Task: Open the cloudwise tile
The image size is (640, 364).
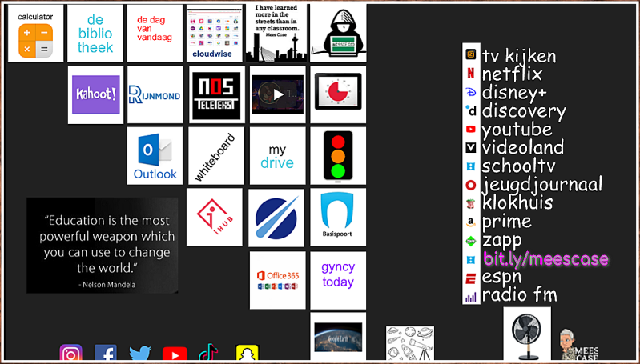Action: point(215,33)
